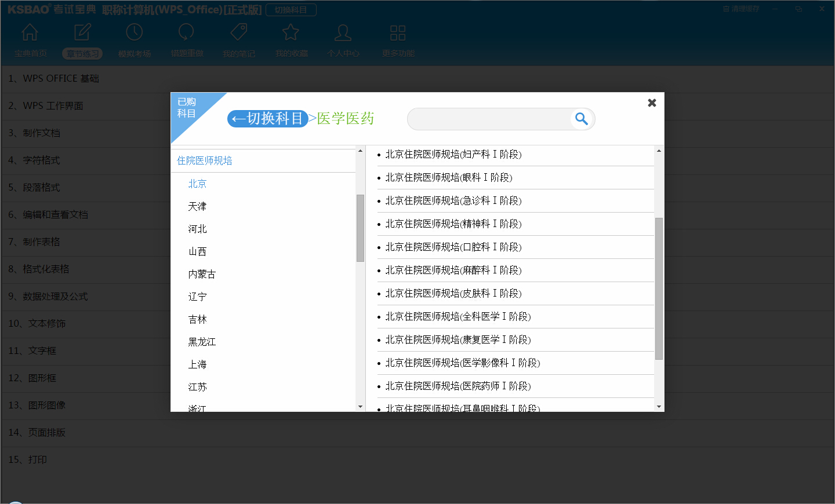This screenshot has height=504, width=835.
Task: Open the 个人中心 person icon
Action: (343, 33)
